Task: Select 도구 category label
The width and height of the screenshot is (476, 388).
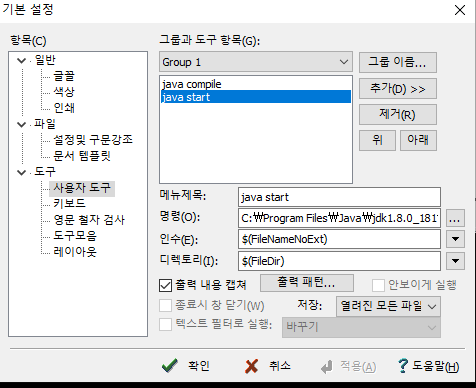Action: pos(45,172)
